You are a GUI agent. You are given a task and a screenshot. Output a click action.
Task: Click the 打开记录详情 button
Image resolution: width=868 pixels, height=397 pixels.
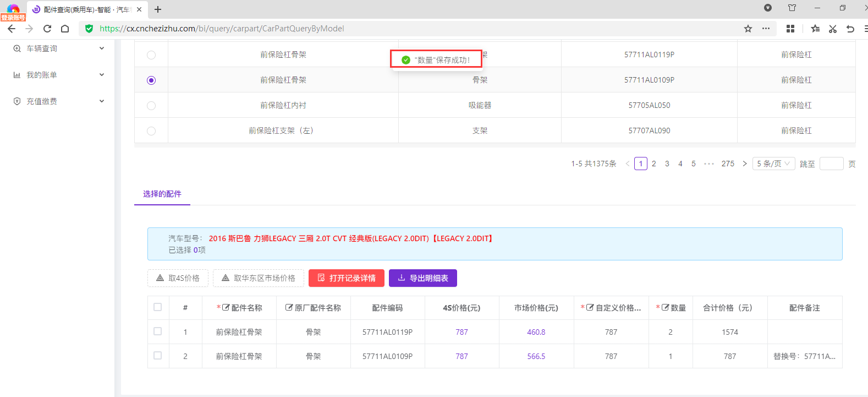[347, 278]
